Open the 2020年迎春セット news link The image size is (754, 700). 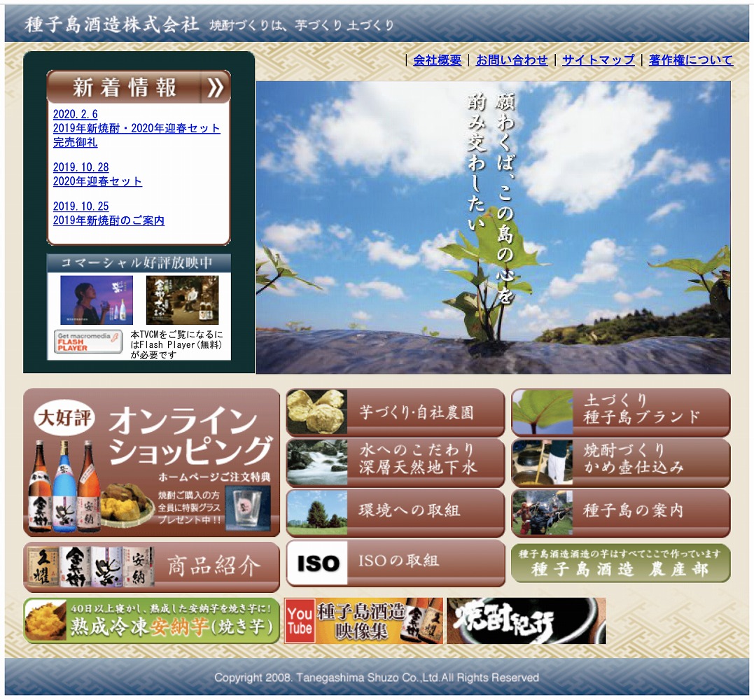coord(97,181)
